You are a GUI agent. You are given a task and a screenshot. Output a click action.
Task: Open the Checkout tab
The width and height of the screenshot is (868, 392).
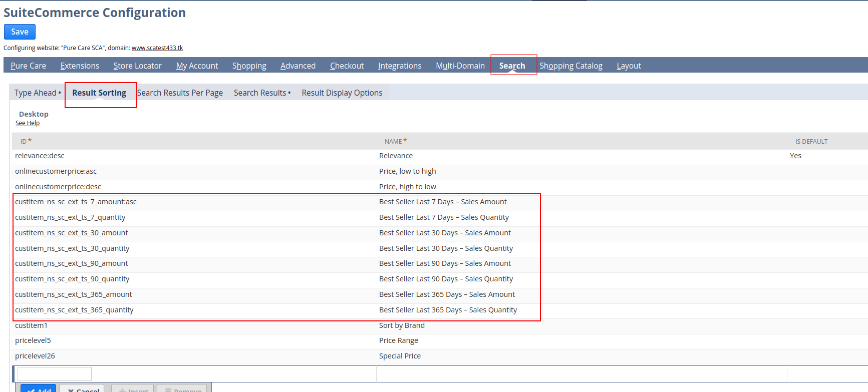point(347,66)
